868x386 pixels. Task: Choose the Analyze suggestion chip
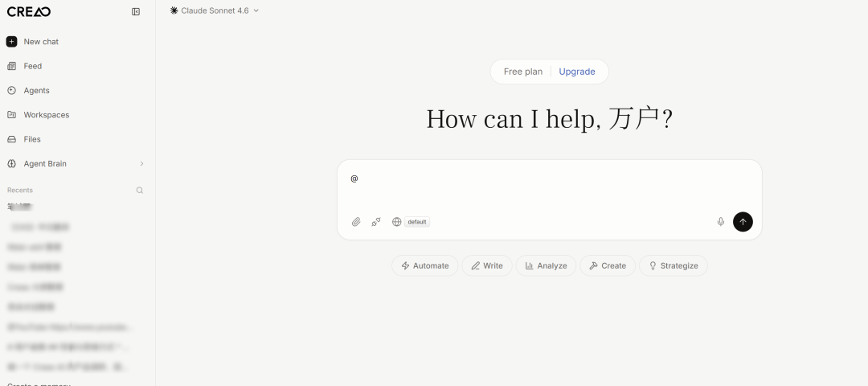546,265
